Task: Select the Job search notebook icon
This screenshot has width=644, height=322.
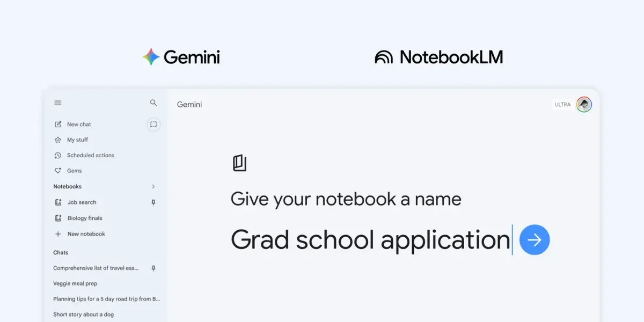Action: click(58, 202)
